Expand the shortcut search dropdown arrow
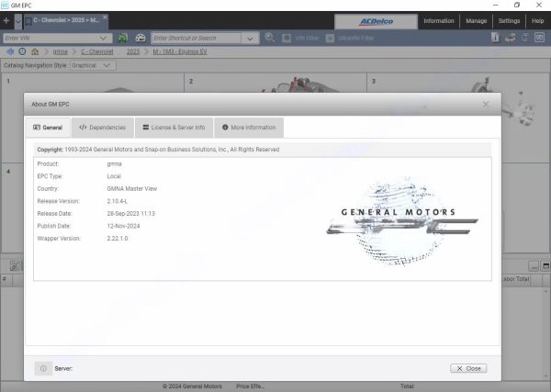This screenshot has height=392, width=551. click(x=250, y=39)
